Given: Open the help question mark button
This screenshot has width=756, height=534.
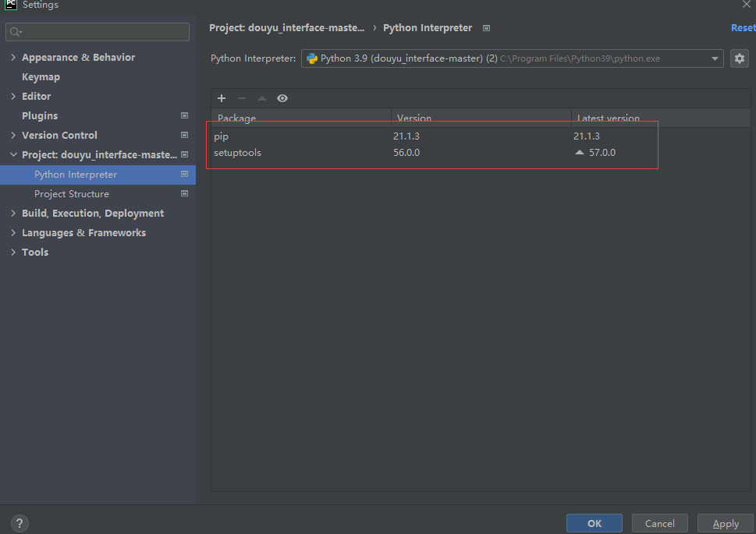Looking at the screenshot, I should [x=20, y=523].
